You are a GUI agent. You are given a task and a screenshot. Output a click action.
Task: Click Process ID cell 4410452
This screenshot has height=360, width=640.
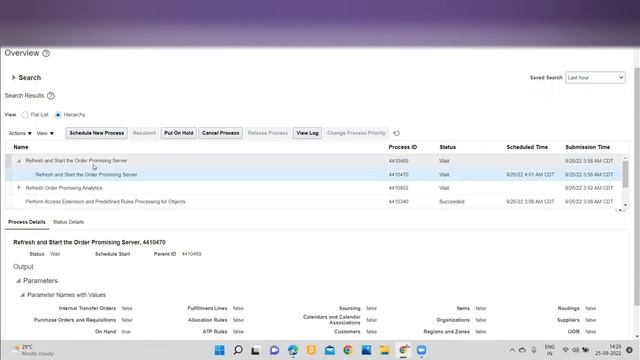(398, 188)
